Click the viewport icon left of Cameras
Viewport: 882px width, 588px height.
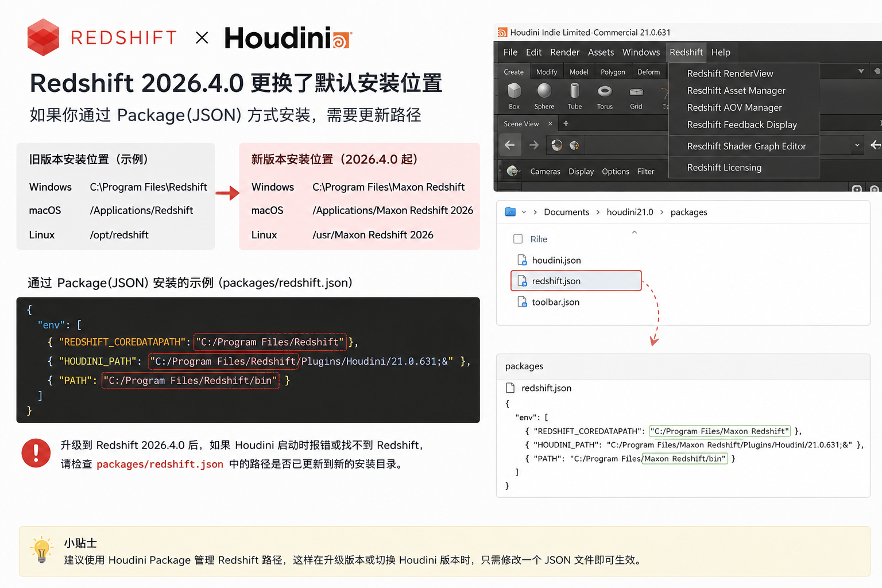point(513,171)
